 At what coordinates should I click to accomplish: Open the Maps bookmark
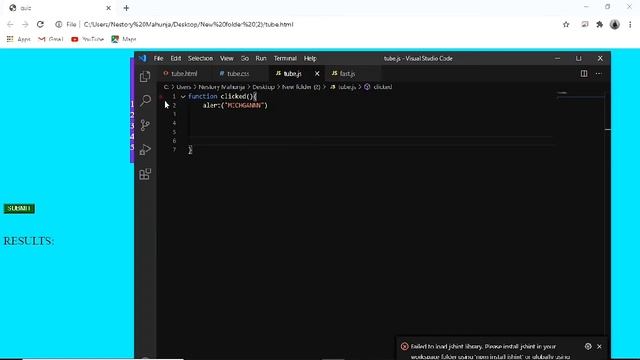pos(124,39)
